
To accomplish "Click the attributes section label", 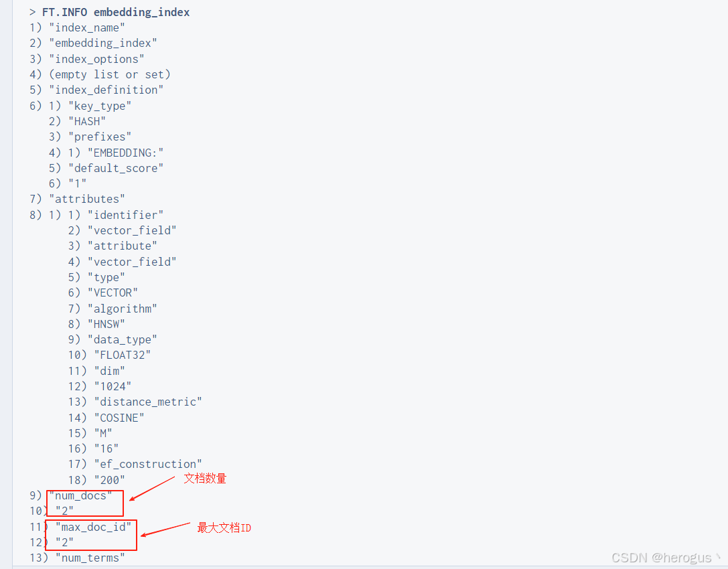I will pos(86,199).
